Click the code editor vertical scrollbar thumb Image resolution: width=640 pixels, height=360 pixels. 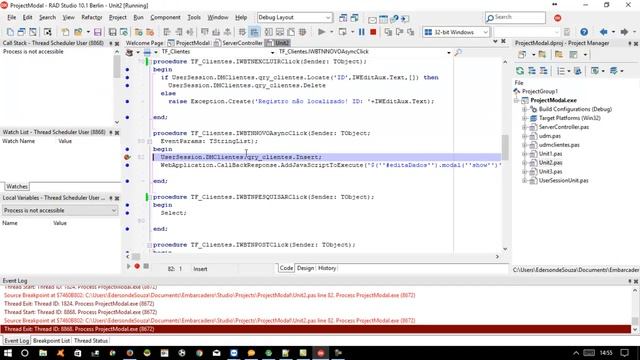pyautogui.click(x=505, y=146)
